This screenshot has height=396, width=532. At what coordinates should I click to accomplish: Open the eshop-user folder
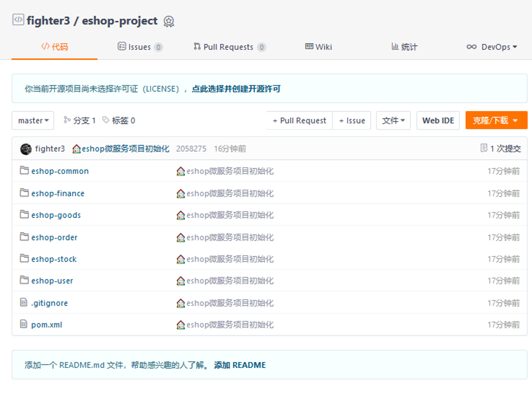pyautogui.click(x=52, y=281)
